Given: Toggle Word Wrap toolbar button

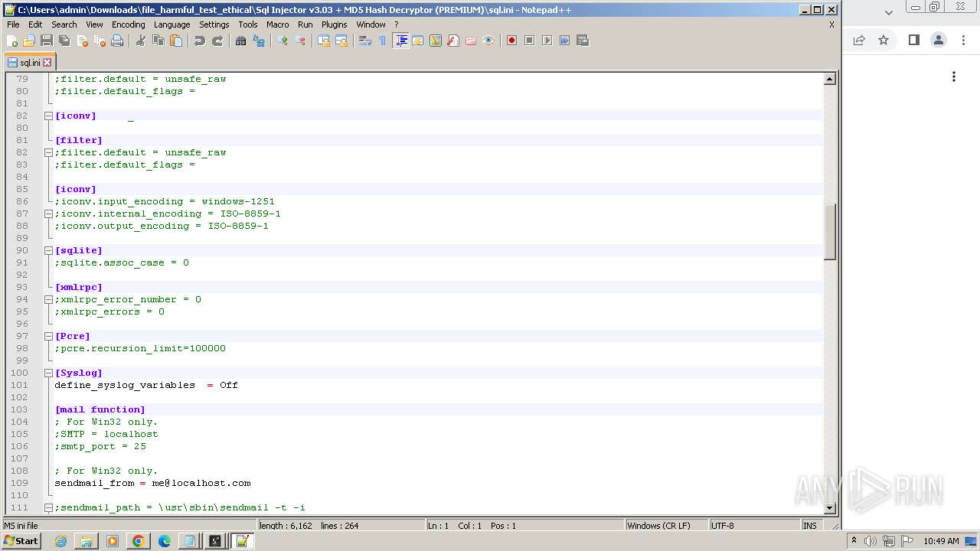Looking at the screenshot, I should click(x=365, y=41).
